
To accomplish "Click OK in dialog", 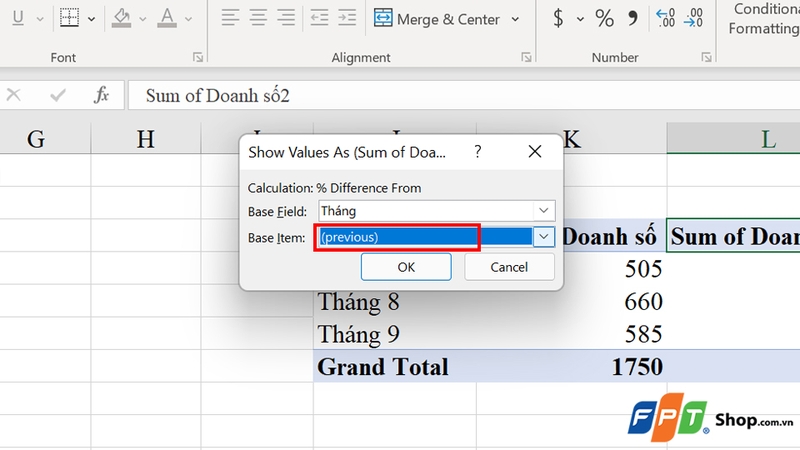I will 406,267.
